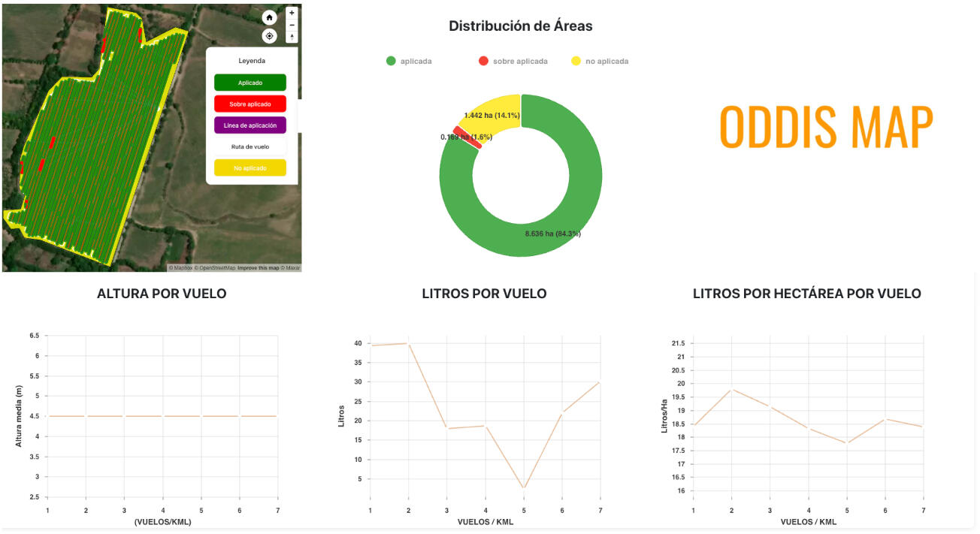
Task: Toggle the Aplicado layer in legend
Action: pyautogui.click(x=250, y=83)
